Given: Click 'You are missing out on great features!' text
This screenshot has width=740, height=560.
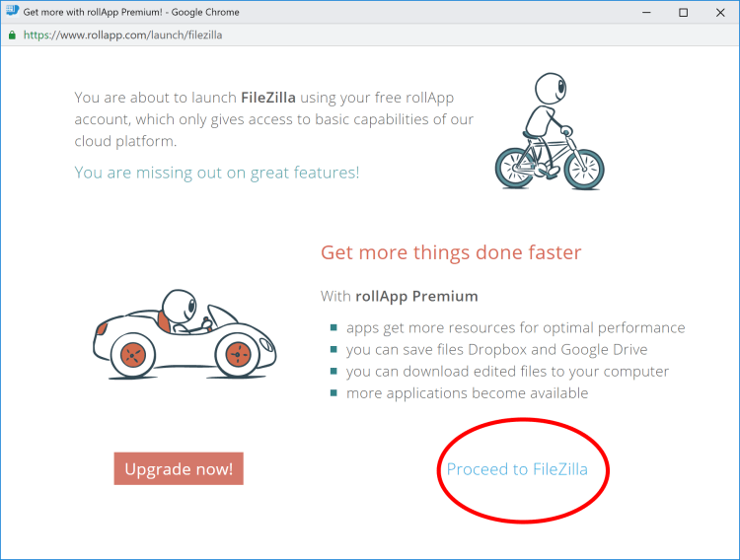Looking at the screenshot, I should pos(217,173).
